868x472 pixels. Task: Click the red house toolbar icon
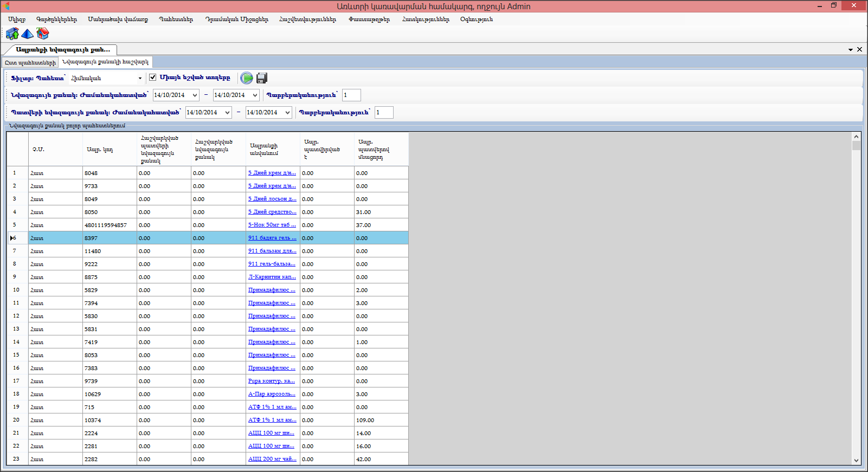click(43, 34)
